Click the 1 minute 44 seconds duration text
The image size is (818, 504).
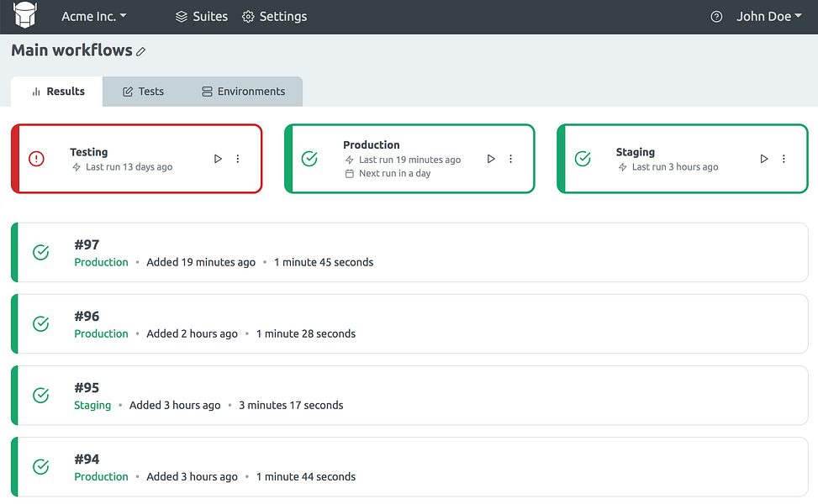point(306,476)
